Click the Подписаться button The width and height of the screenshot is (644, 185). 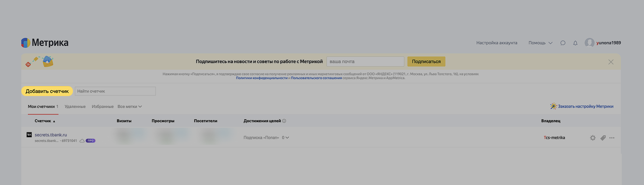pos(426,62)
